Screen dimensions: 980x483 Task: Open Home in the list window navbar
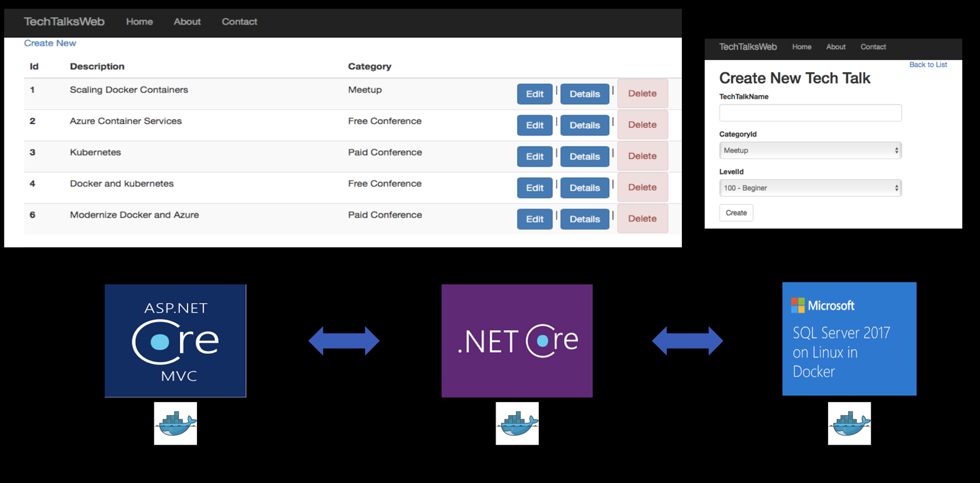(139, 22)
